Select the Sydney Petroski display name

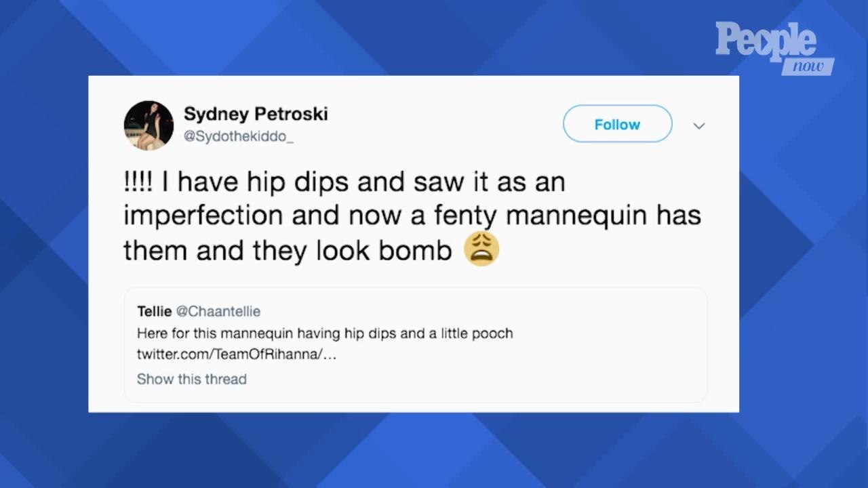[256, 114]
